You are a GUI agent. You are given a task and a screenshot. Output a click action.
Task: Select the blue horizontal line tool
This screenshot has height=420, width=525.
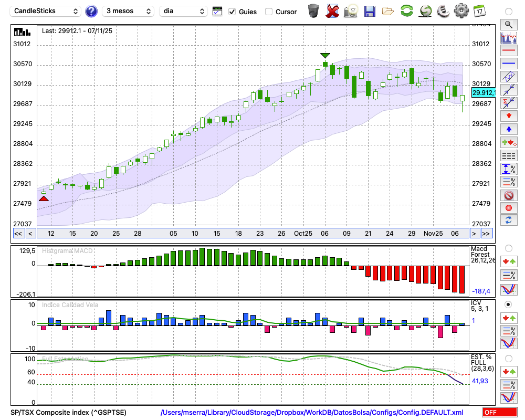[508, 64]
